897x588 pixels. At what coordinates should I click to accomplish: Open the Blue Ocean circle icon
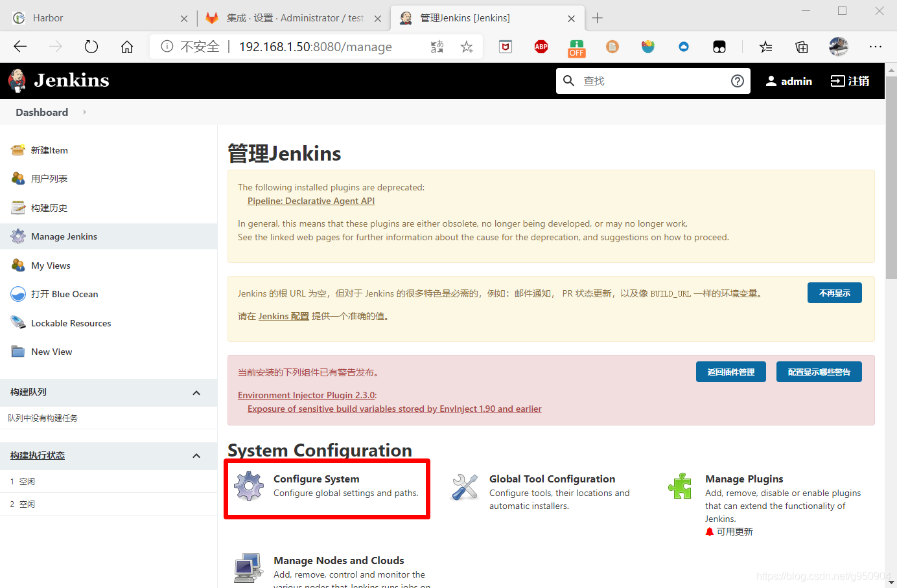(x=18, y=294)
